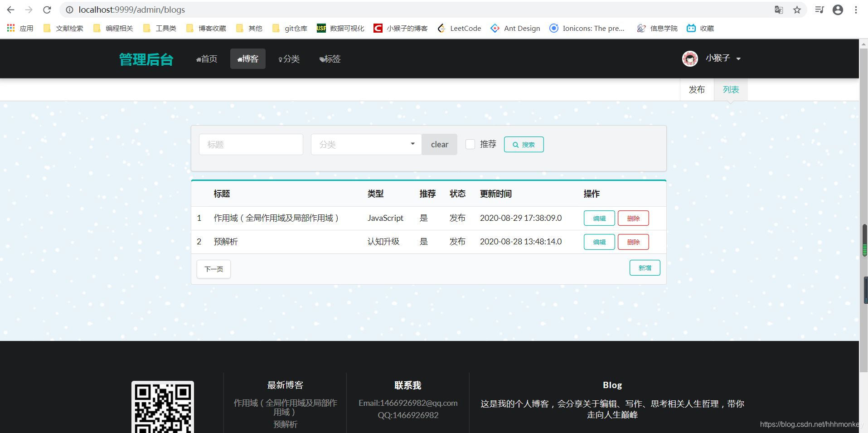Viewport: 868px width, 433px height.
Task: Click the Ant Design bookmark icon
Action: [x=495, y=28]
